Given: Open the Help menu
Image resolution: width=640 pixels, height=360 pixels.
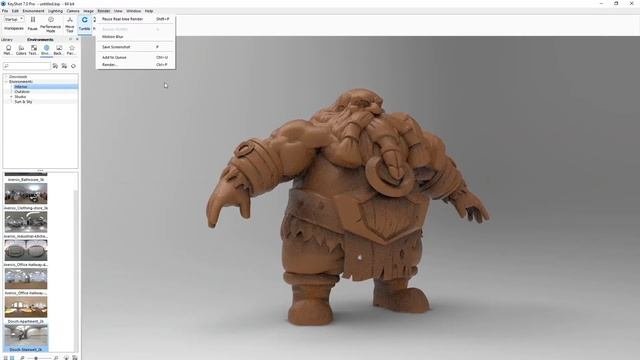Looking at the screenshot, I should click(x=149, y=11).
